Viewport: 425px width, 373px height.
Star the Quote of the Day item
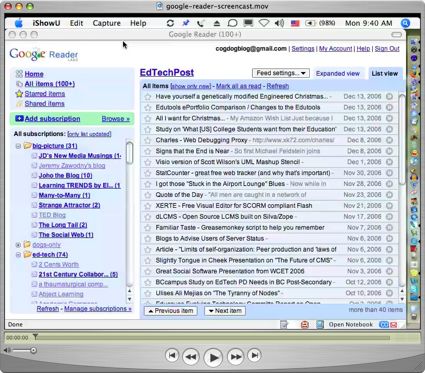(148, 195)
